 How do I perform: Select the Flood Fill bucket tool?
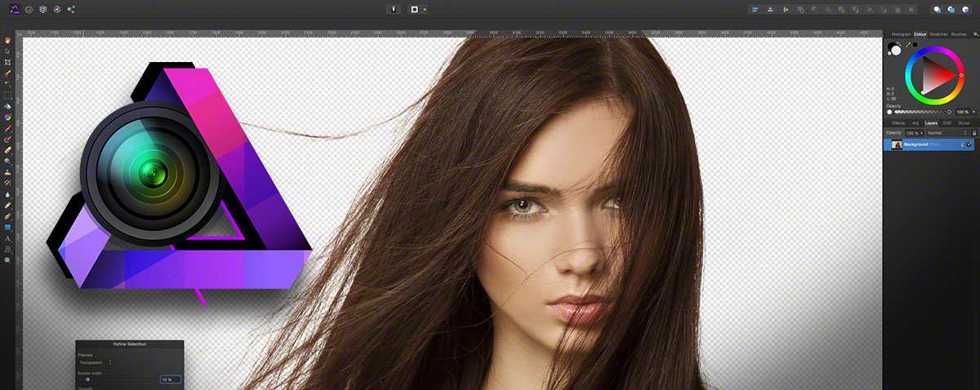8,106
